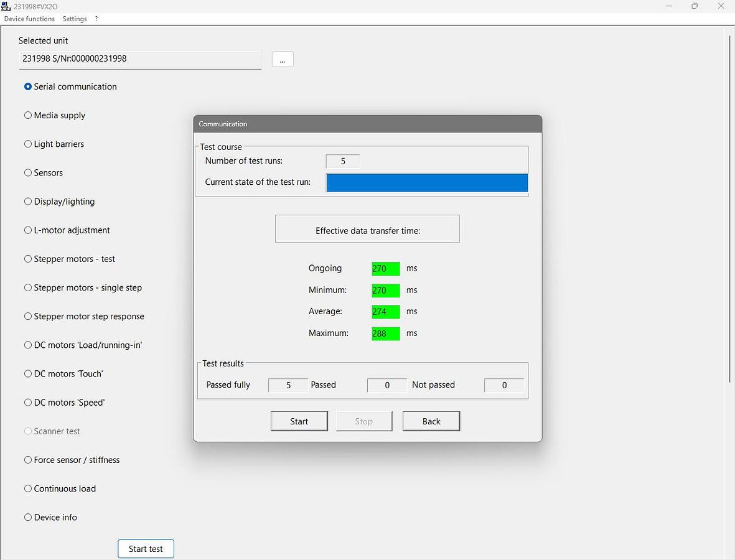The width and height of the screenshot is (735, 560).
Task: Click the blue test run progress bar
Action: 427,183
